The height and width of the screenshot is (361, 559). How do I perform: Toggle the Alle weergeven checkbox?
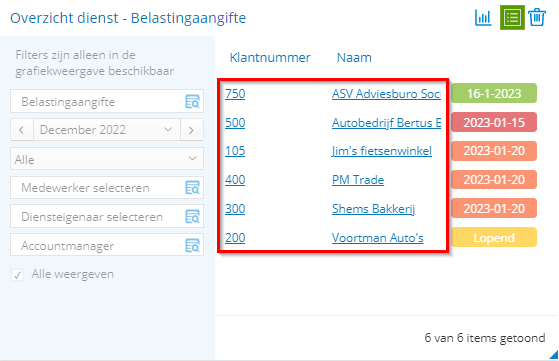(17, 275)
